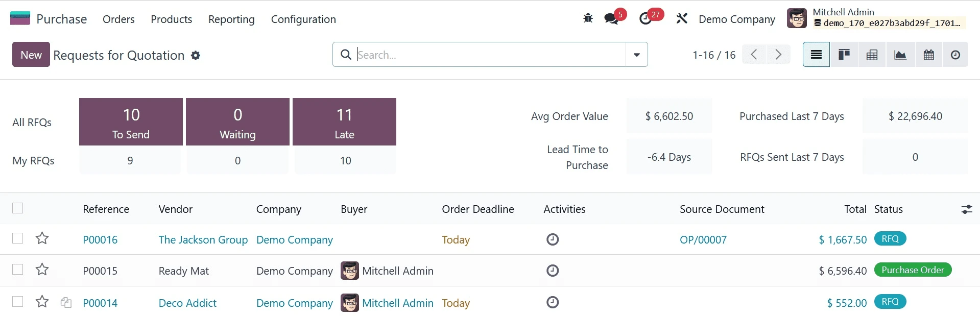
Task: Open the activities clock icon in navbar
Action: click(x=646, y=19)
